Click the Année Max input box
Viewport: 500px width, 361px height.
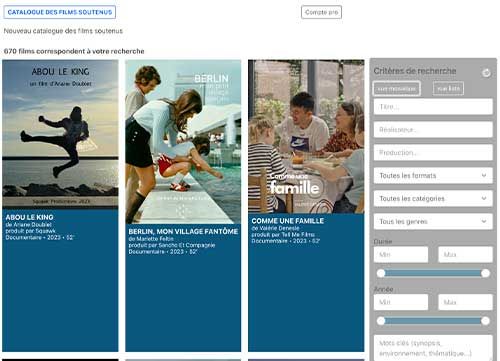click(465, 302)
